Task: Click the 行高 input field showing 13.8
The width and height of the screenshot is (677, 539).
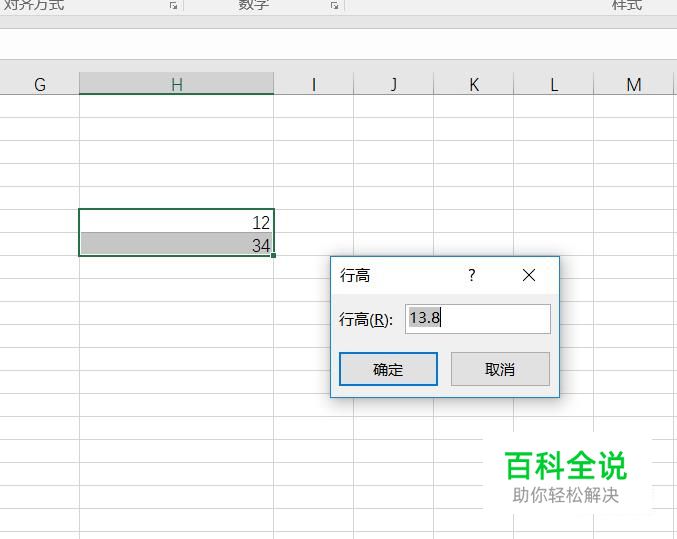Action: pyautogui.click(x=478, y=319)
